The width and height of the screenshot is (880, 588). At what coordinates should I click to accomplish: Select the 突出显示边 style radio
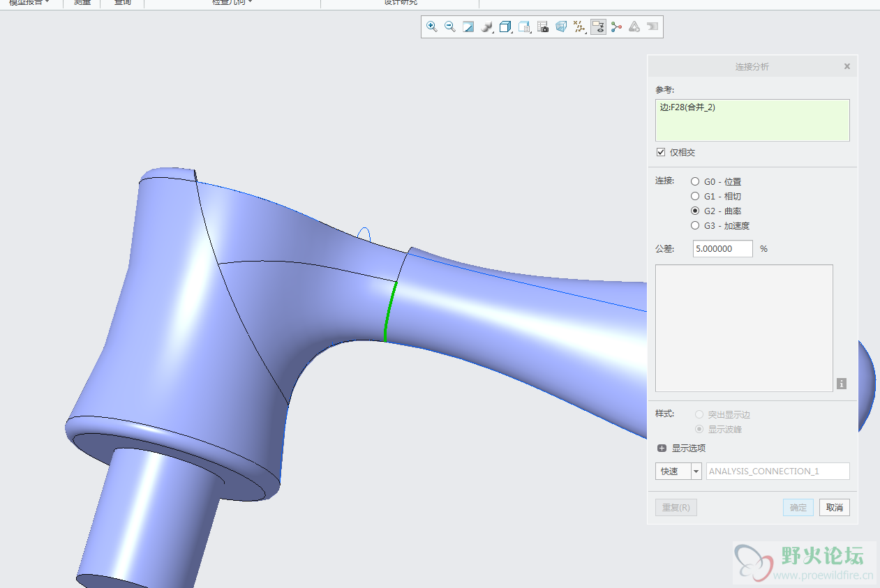pos(699,414)
